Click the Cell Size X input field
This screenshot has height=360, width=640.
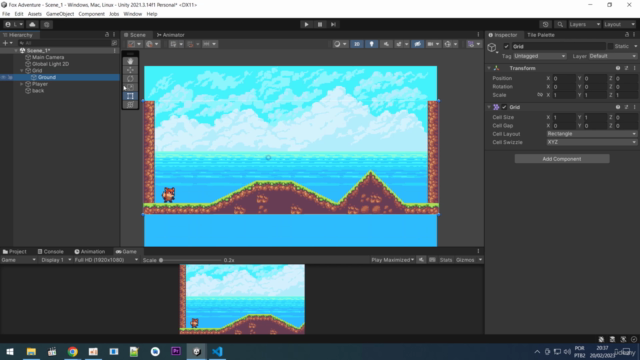[x=564, y=117]
